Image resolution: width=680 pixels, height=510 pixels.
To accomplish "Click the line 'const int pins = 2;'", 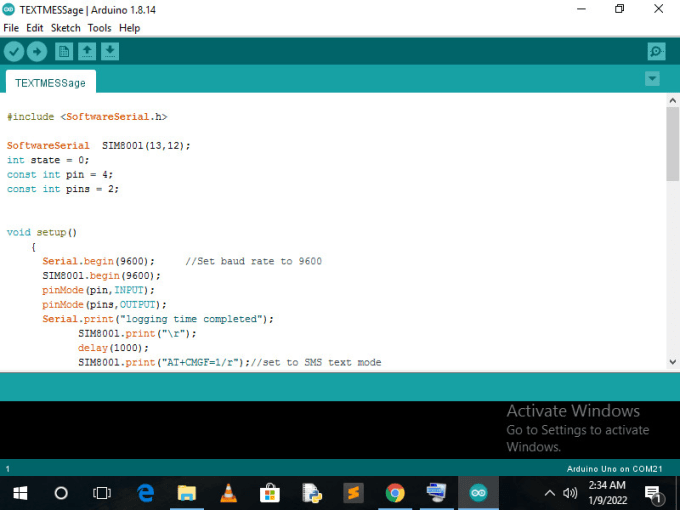I will click(62, 189).
